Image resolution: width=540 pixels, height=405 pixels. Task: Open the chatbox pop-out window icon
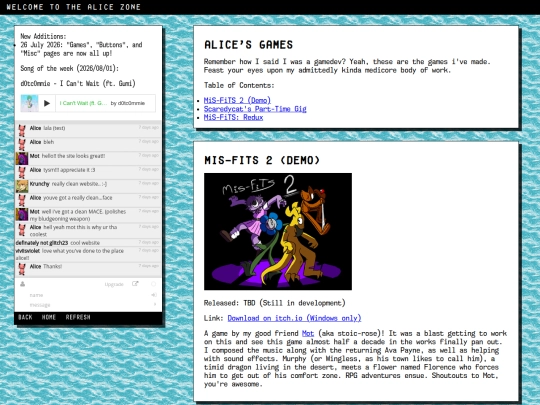(x=135, y=284)
